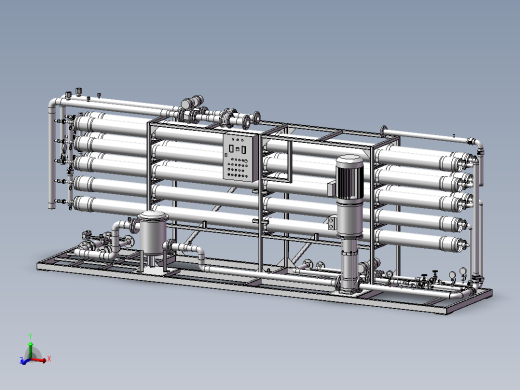Viewport: 520px width, 390px height.
Task: Select the tall vertical manifold pipe at far left
Action: click(52, 154)
